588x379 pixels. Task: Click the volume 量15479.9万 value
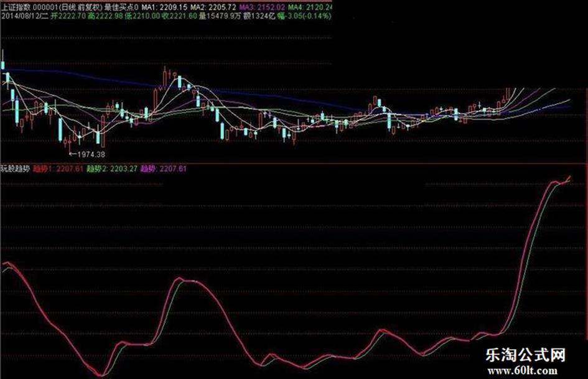(x=220, y=16)
